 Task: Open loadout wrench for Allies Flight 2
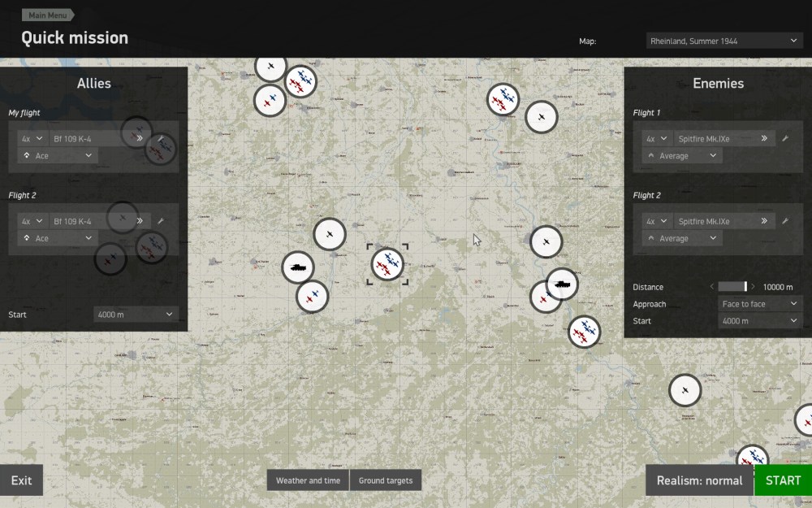[x=161, y=221]
